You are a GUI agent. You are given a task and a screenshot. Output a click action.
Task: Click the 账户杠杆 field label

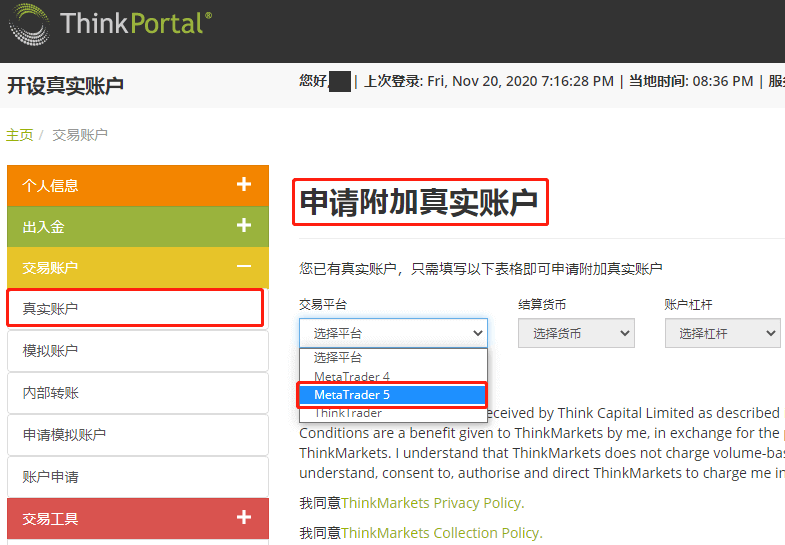[x=688, y=304]
